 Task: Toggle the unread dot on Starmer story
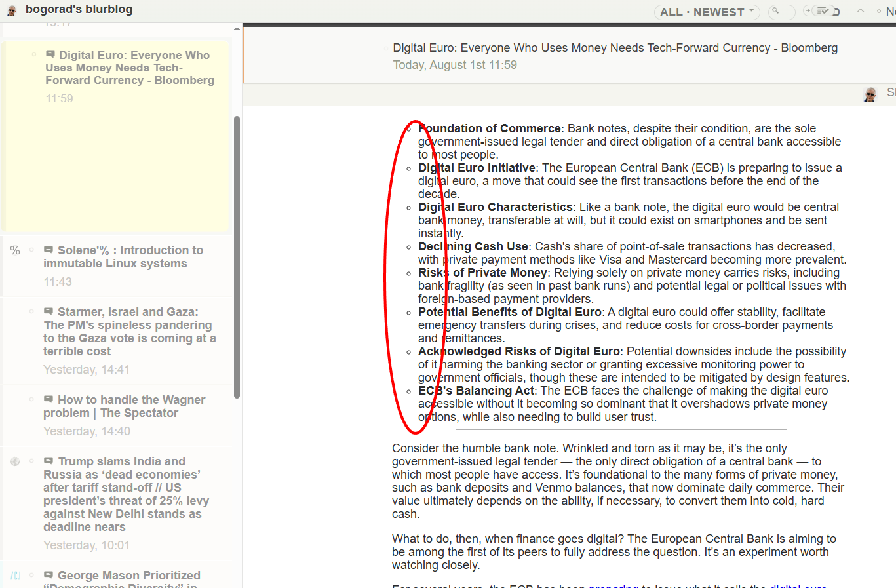pos(31,311)
